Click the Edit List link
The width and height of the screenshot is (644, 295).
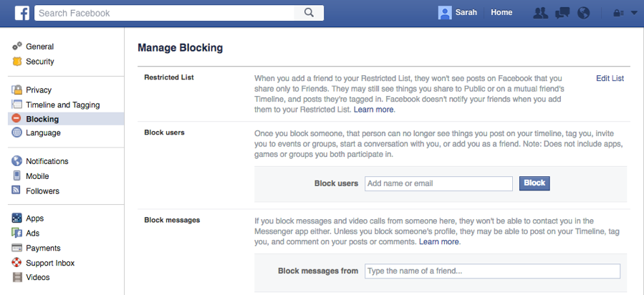click(x=610, y=78)
